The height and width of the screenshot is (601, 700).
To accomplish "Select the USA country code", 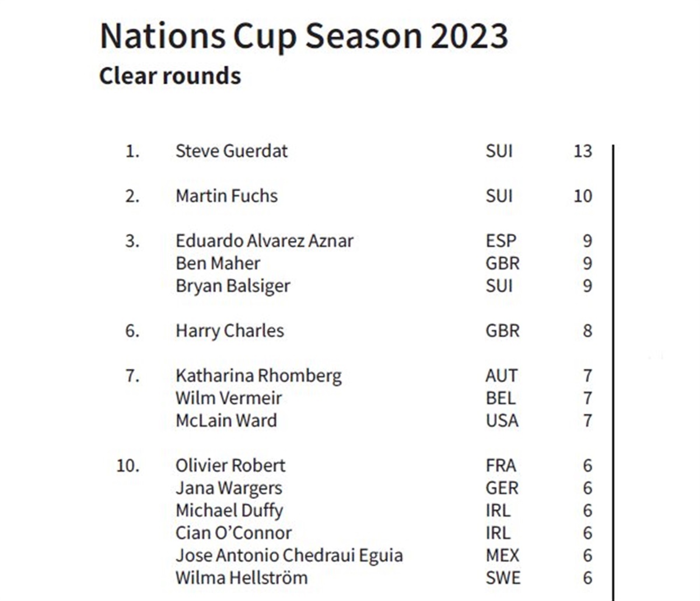I will coord(502,421).
